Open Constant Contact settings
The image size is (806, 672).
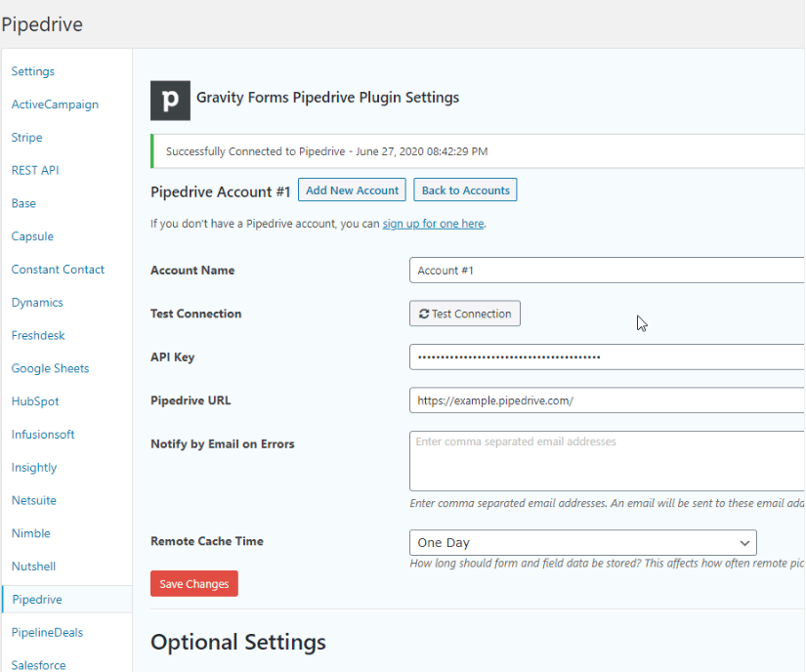coord(58,270)
